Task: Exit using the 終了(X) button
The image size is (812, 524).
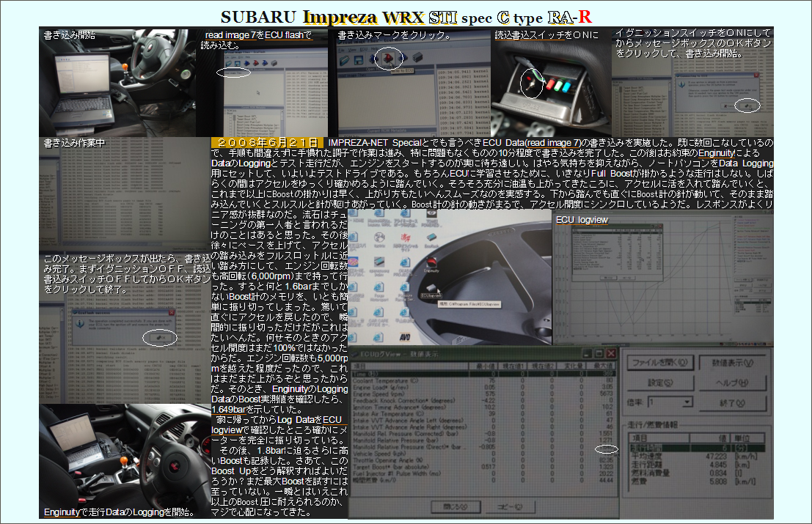Action: [x=733, y=402]
